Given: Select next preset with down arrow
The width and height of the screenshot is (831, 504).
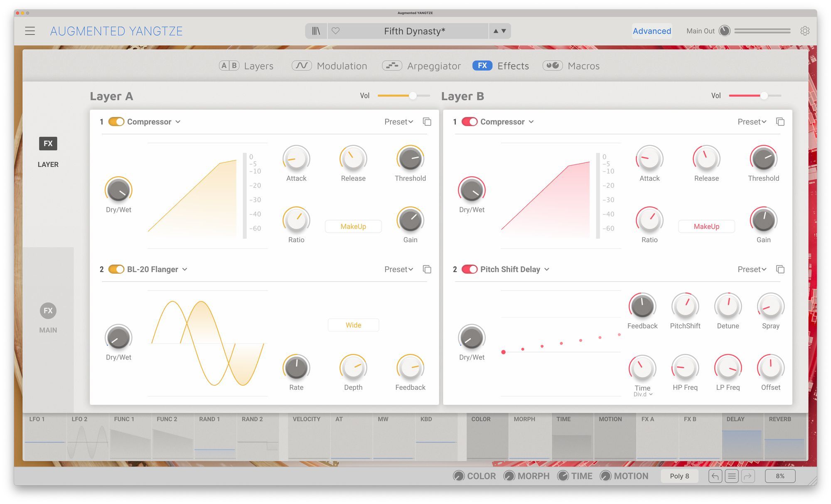Looking at the screenshot, I should (504, 31).
